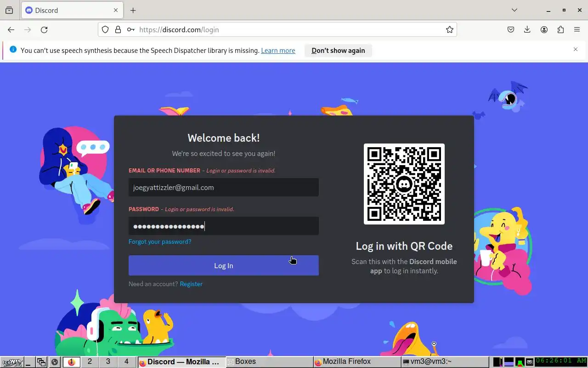This screenshot has height=368, width=588.
Task: Click the mail envelope tray icon
Action: [530, 362]
